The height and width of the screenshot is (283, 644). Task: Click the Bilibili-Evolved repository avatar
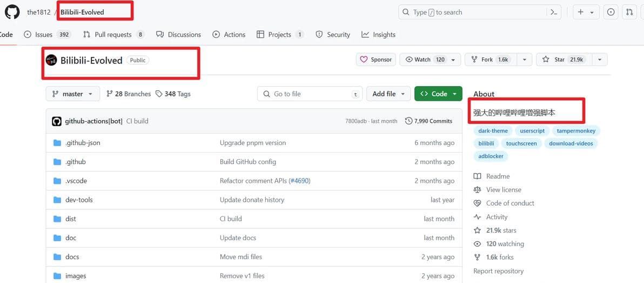[x=51, y=60]
